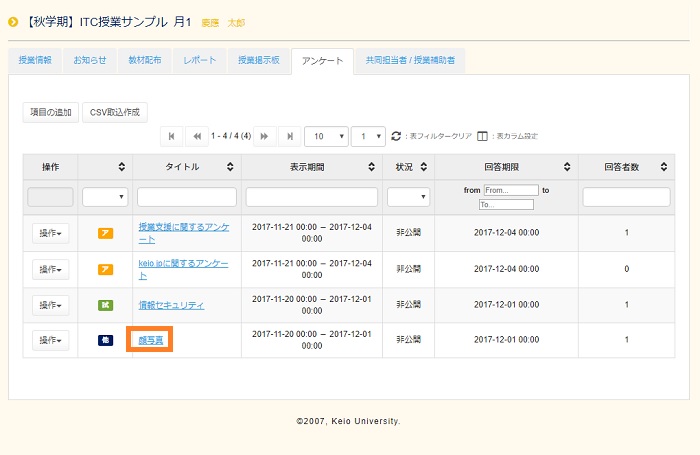Click the 回答期限 From date field
The image size is (700, 455).
[510, 190]
